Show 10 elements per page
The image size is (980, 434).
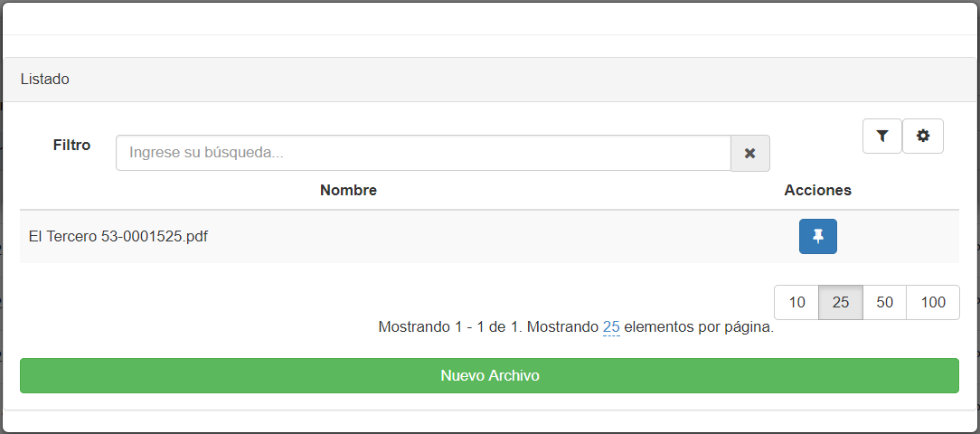click(796, 303)
